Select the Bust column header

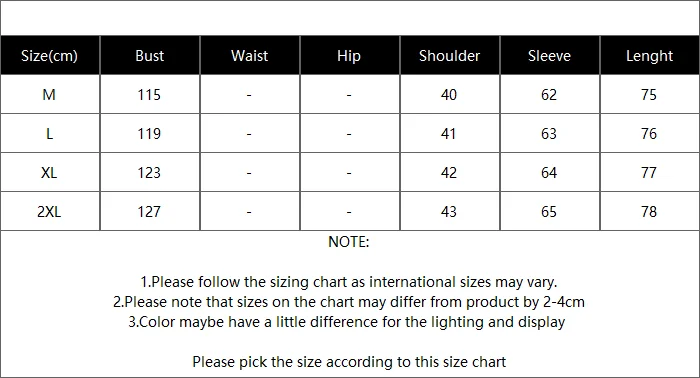(150, 56)
